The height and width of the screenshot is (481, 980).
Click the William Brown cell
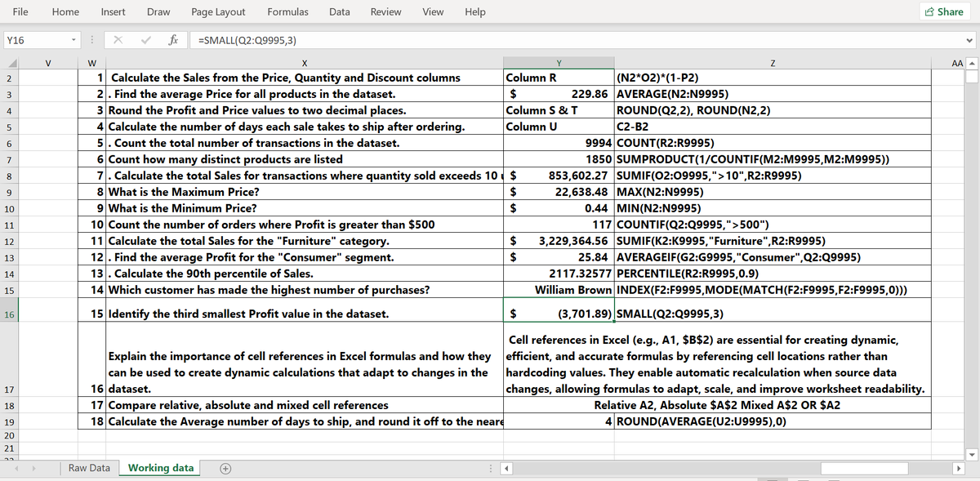[x=559, y=290]
